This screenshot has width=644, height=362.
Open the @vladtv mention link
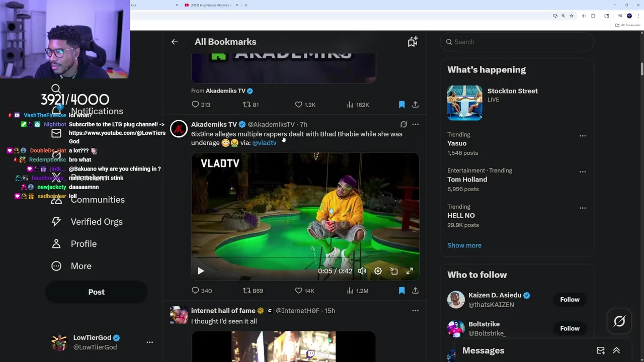tap(264, 143)
